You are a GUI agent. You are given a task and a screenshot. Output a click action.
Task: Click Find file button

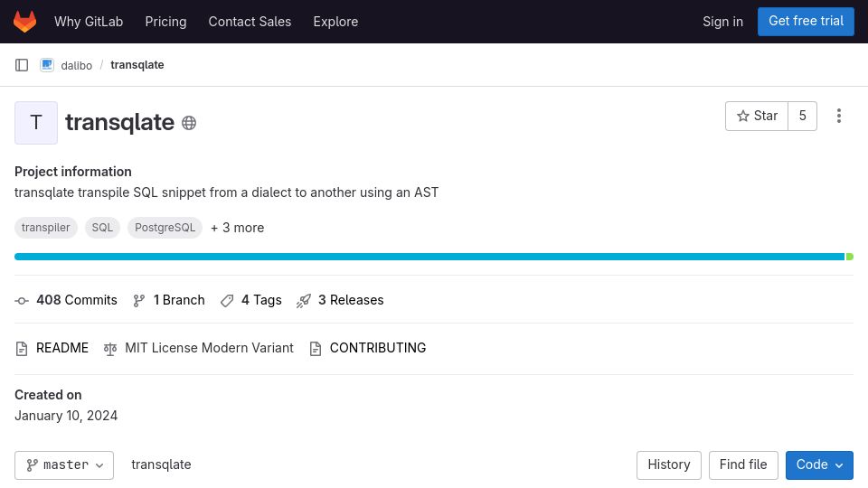743,465
